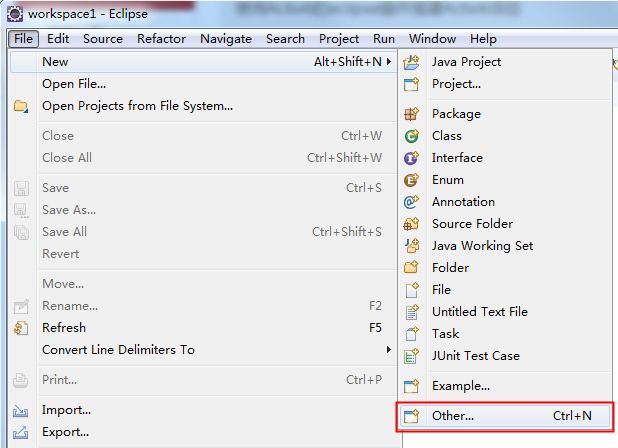Open the Window menu
618x448 pixels.
432,39
